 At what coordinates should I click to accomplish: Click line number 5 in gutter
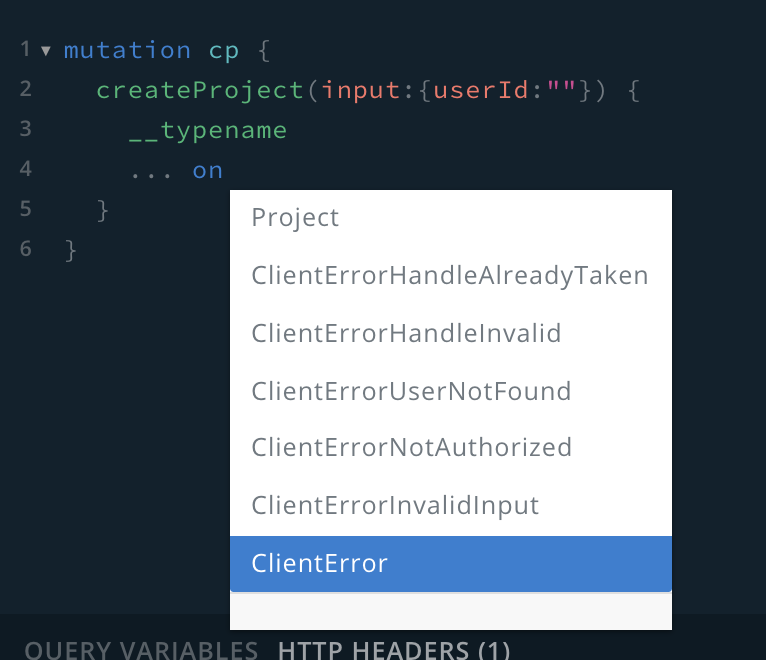(x=25, y=209)
